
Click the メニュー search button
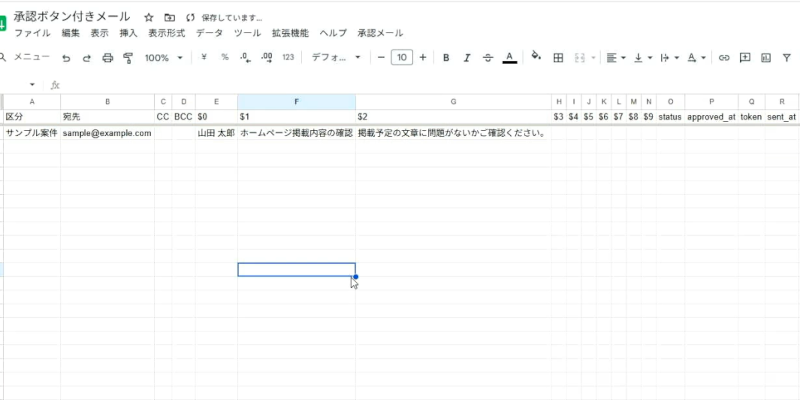[x=26, y=57]
